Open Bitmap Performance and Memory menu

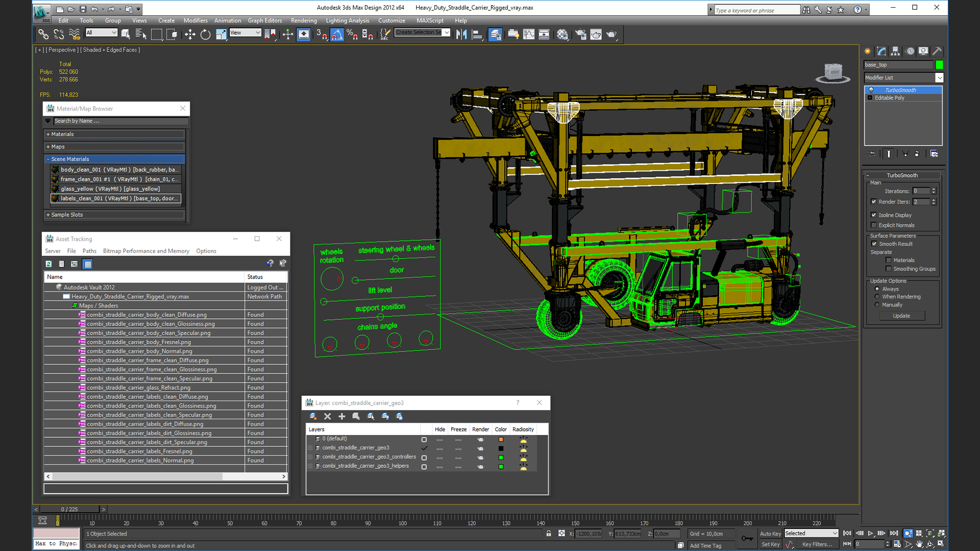pos(146,251)
